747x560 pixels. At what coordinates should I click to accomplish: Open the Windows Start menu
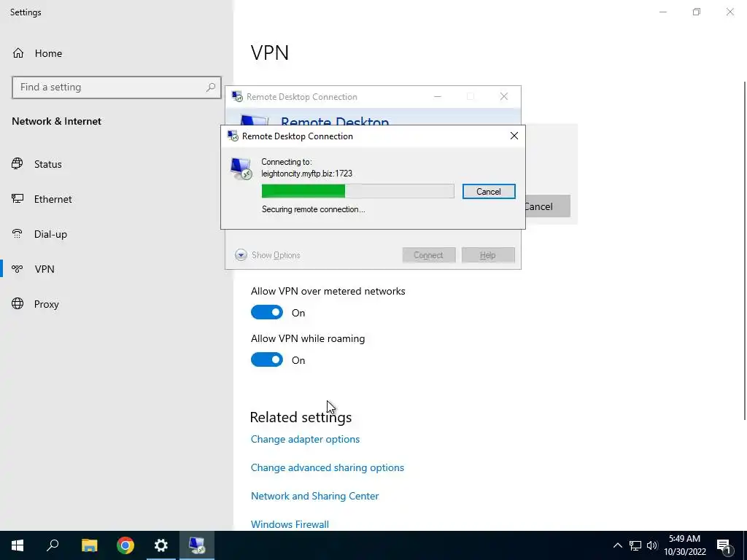(18, 545)
